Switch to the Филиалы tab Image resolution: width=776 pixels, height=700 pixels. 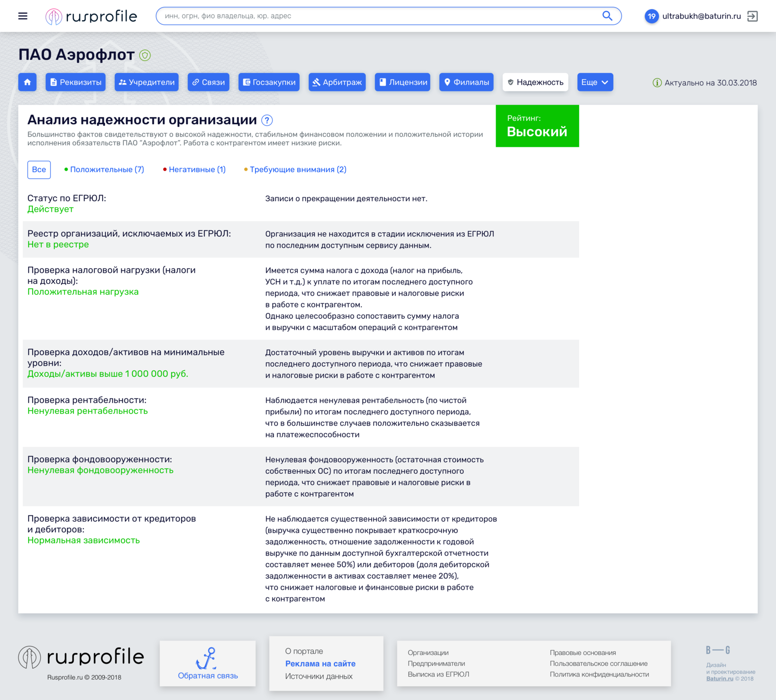(467, 82)
